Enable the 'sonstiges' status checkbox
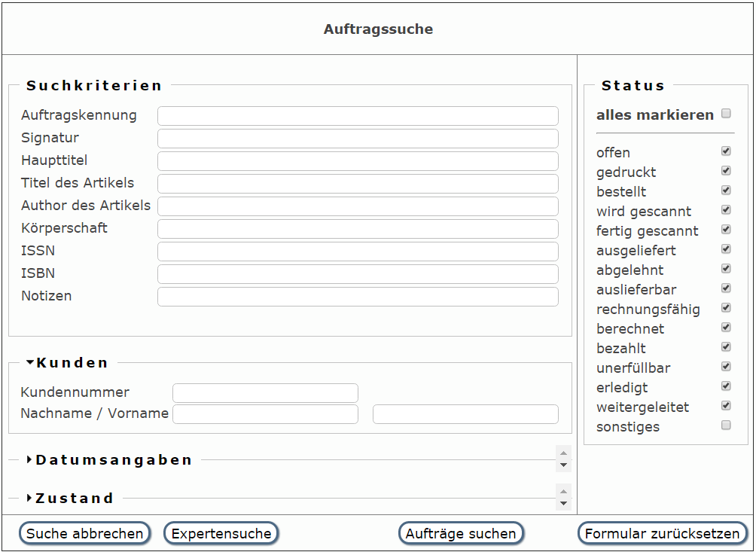Screen dimensions: 756x552 pos(726,425)
